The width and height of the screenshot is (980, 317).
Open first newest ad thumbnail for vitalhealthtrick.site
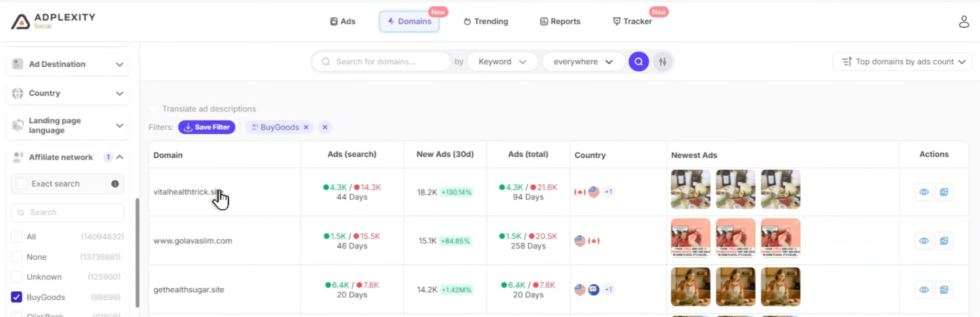click(690, 189)
